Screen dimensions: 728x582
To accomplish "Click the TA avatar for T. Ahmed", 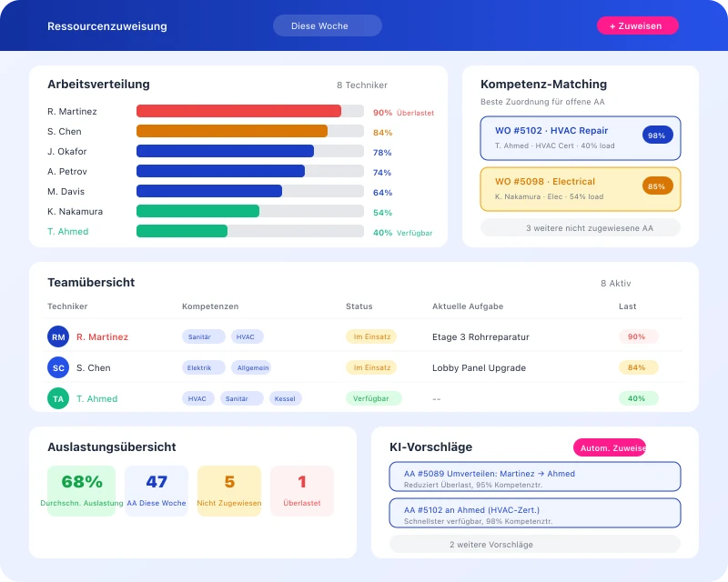I will (58, 398).
